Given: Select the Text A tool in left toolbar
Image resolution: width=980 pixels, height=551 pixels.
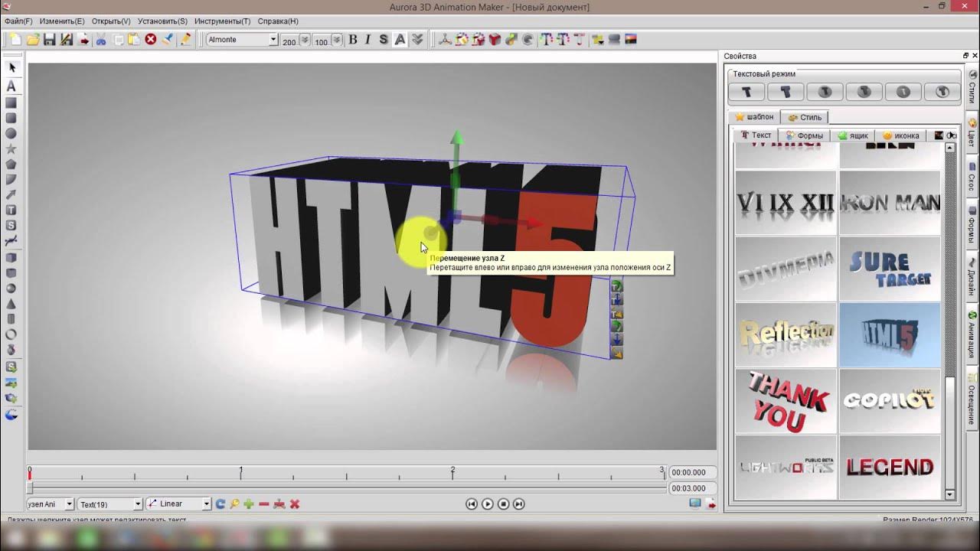Looking at the screenshot, I should tap(11, 86).
